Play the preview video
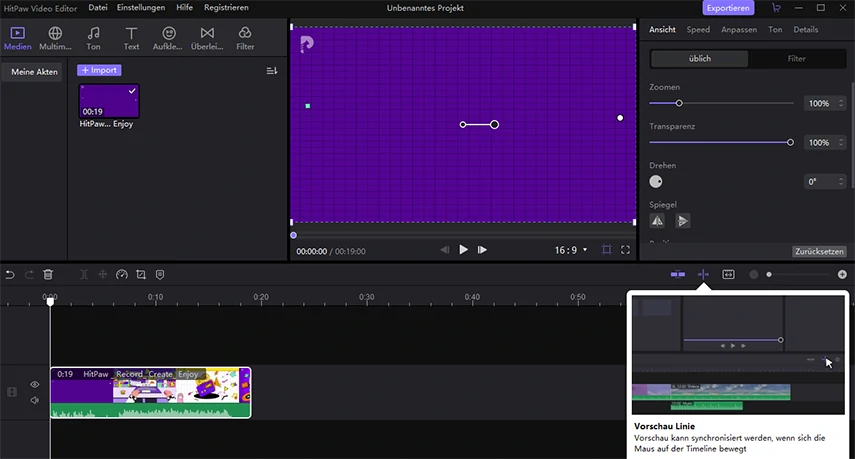 [x=463, y=250]
